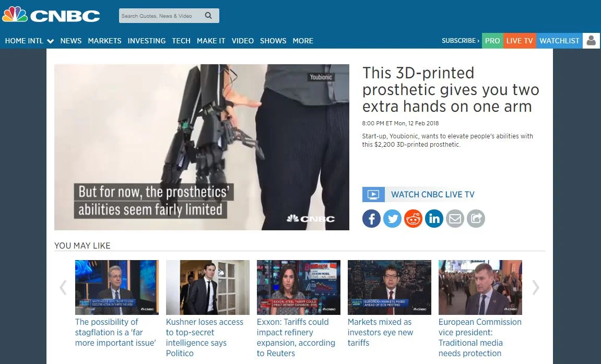The image size is (601, 364).
Task: Open the INVESTING menu
Action: 146,41
